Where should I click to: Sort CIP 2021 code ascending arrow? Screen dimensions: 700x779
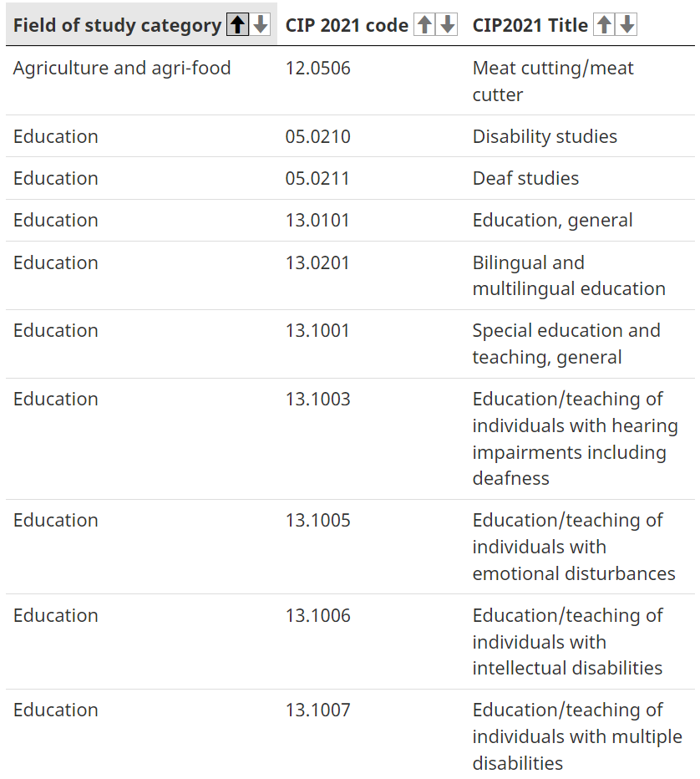tap(424, 24)
